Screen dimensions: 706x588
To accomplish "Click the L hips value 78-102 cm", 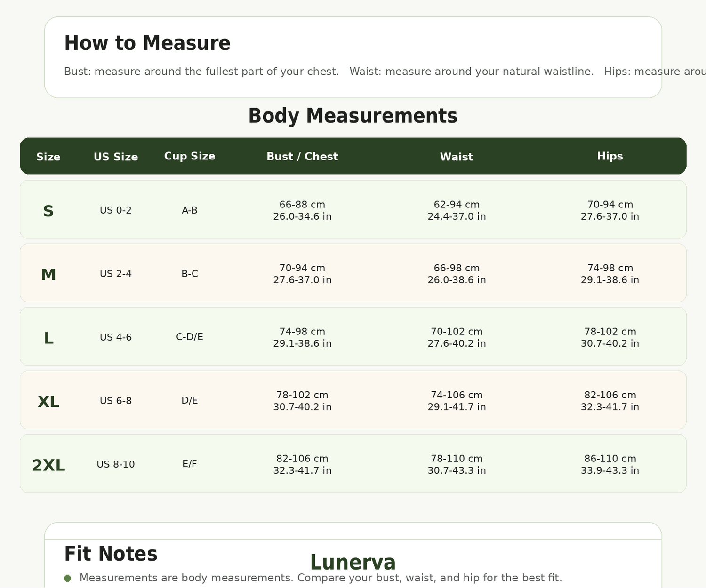I will point(610,332).
